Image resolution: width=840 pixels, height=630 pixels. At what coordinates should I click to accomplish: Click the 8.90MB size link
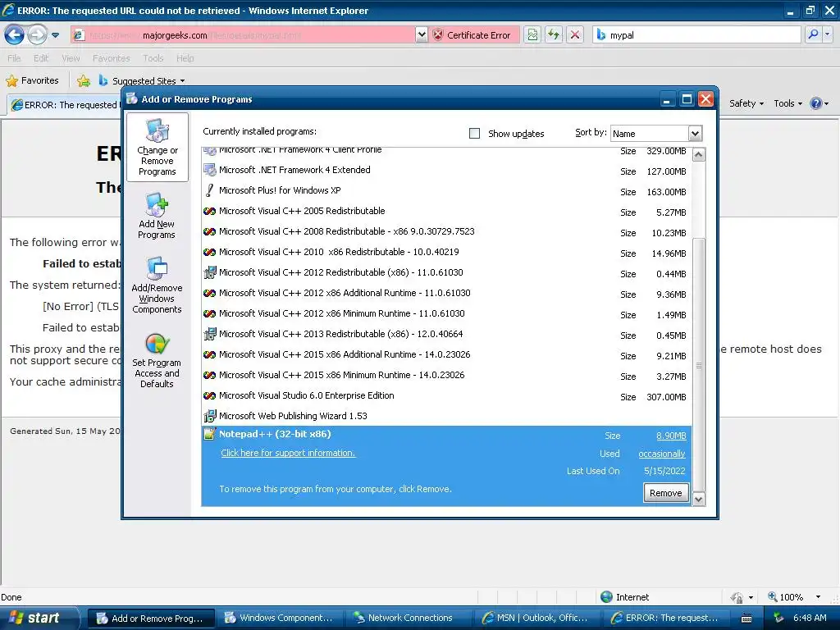pos(671,436)
